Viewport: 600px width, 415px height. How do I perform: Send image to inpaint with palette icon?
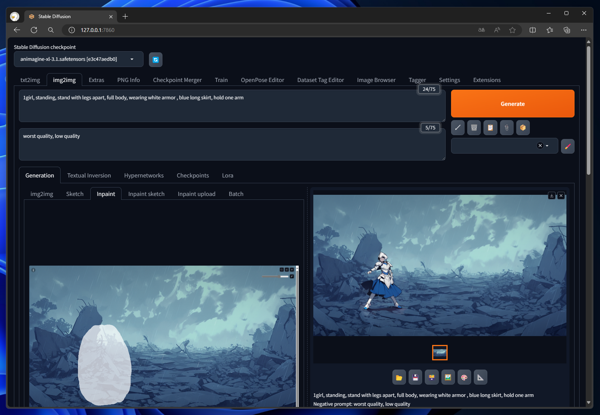click(464, 378)
